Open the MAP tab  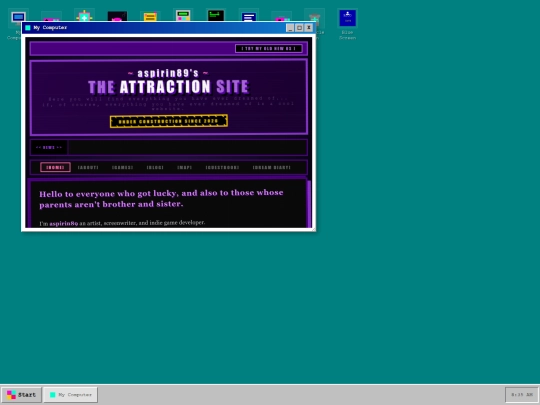click(x=185, y=167)
